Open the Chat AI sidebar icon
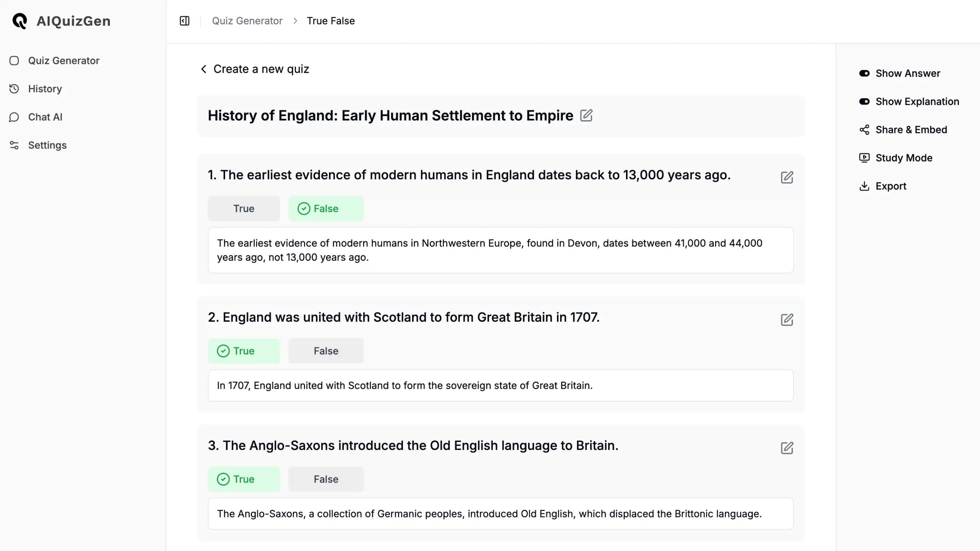 click(x=14, y=117)
